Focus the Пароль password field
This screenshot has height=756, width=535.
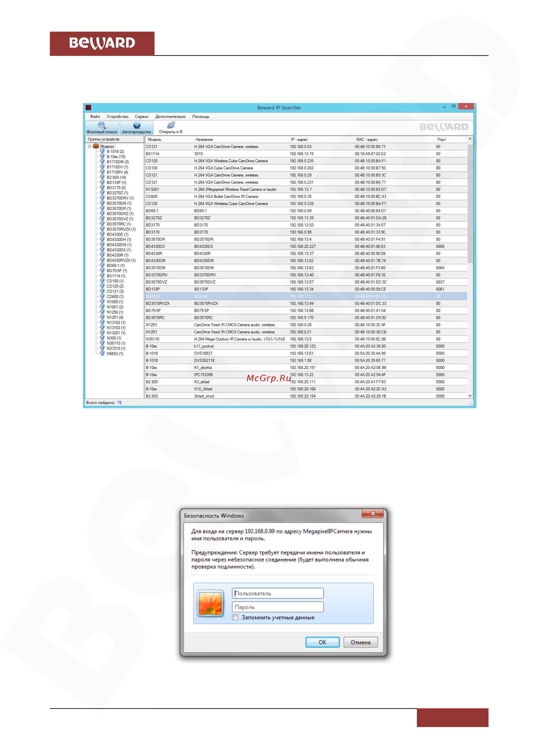pos(278,607)
